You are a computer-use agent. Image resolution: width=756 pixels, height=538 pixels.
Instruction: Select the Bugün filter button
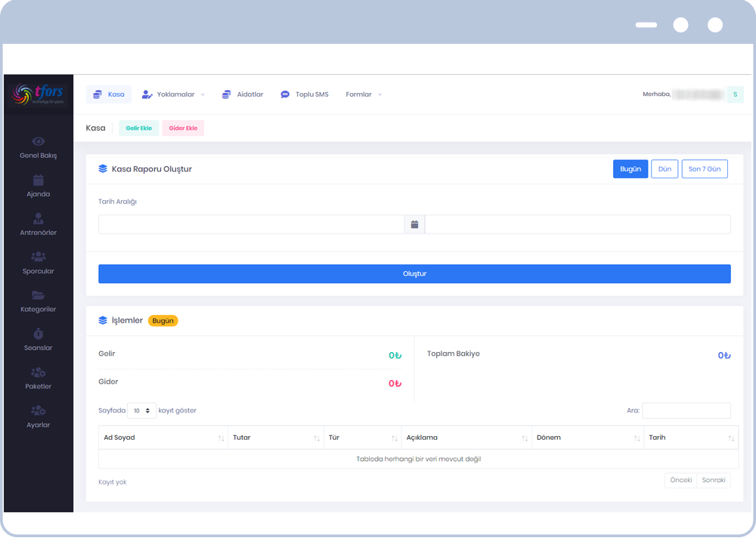tap(631, 169)
